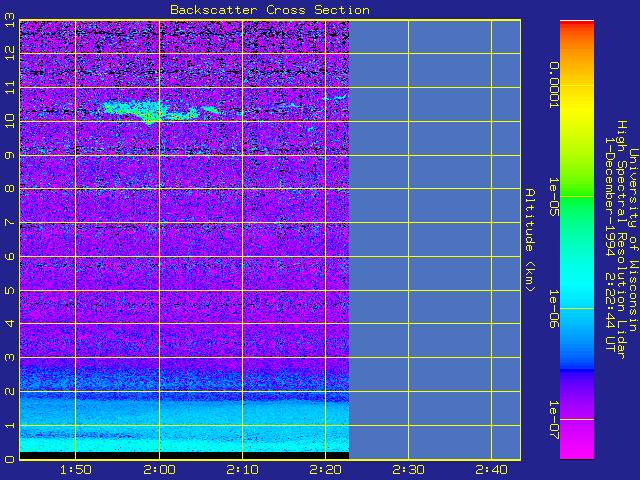Click the 2:00 time axis label
The height and width of the screenshot is (480, 640).
click(159, 470)
